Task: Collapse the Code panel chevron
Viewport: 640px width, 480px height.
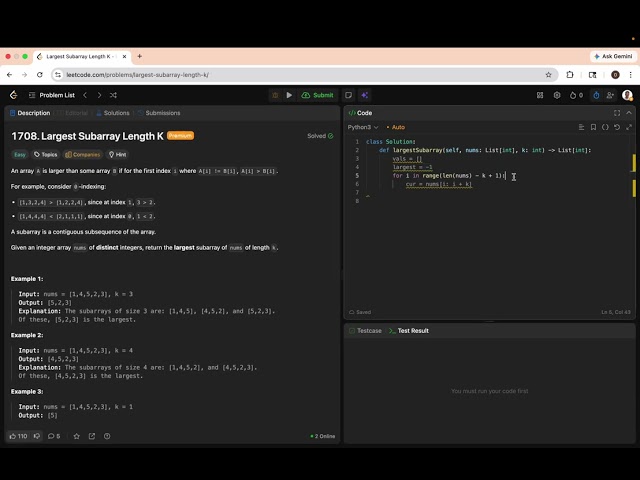Action: pyautogui.click(x=629, y=113)
